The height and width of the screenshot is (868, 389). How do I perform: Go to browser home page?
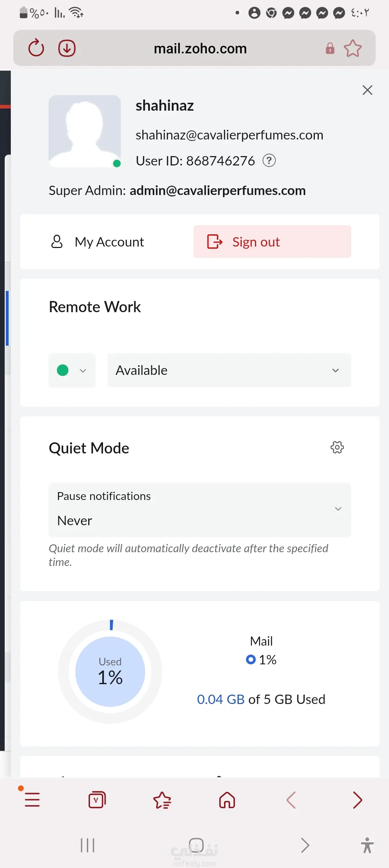(227, 800)
